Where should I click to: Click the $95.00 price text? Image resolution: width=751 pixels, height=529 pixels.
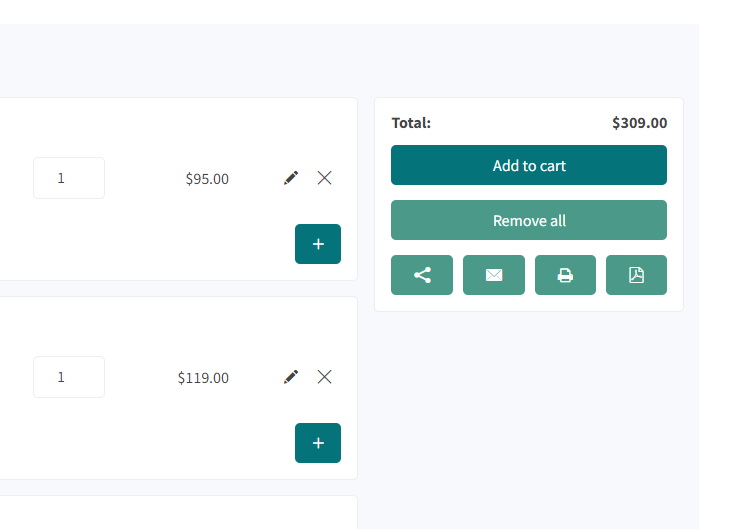207,179
